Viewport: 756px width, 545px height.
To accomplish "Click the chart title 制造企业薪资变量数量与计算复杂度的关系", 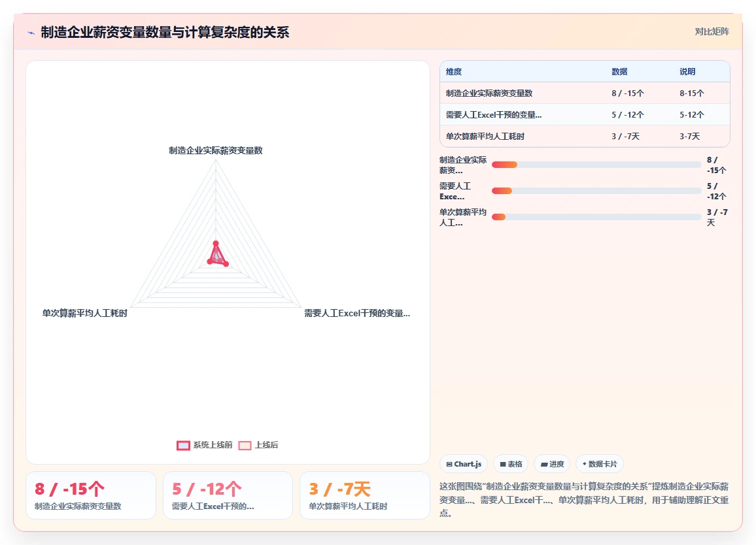I will point(165,32).
